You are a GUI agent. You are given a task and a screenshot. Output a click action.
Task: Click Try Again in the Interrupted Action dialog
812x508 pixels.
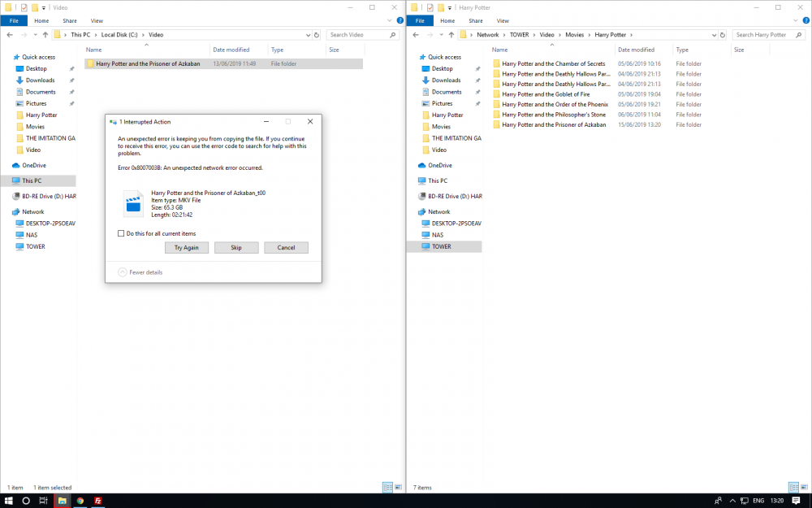click(x=187, y=248)
